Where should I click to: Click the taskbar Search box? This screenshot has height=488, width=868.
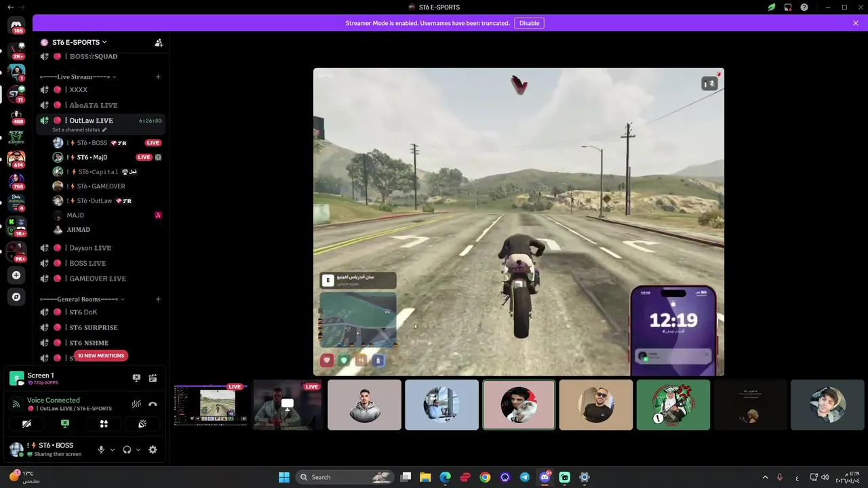point(346,477)
